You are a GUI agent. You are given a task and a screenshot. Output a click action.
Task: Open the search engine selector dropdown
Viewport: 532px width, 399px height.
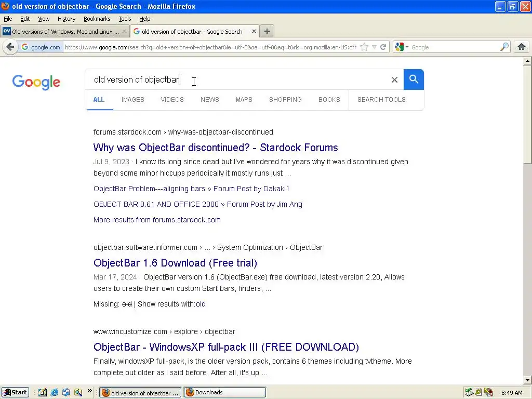click(x=402, y=47)
